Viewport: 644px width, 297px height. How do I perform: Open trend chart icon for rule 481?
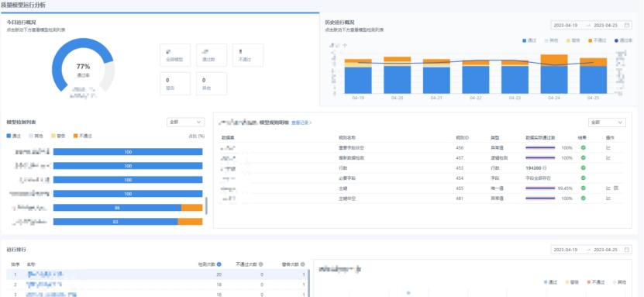pos(608,199)
